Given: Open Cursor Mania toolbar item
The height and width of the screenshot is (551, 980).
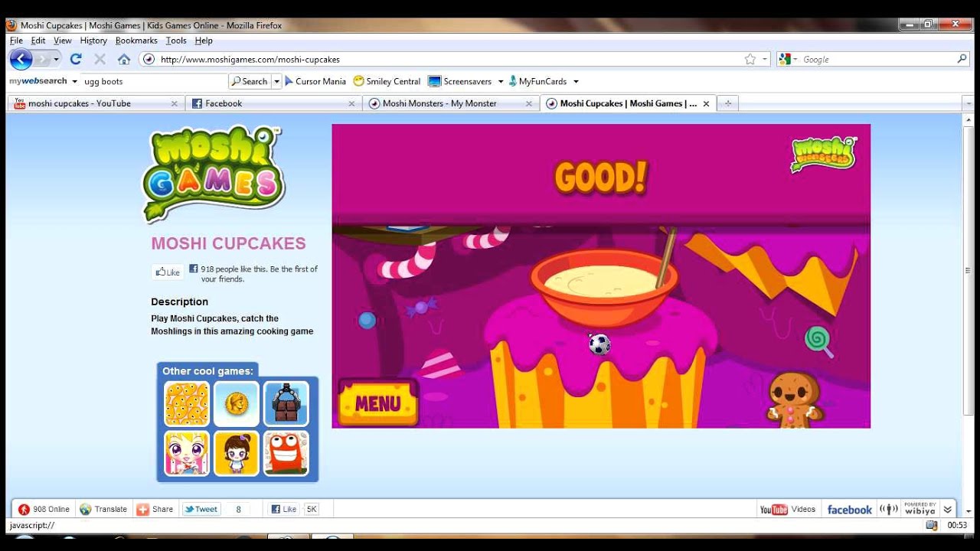Looking at the screenshot, I should (315, 81).
